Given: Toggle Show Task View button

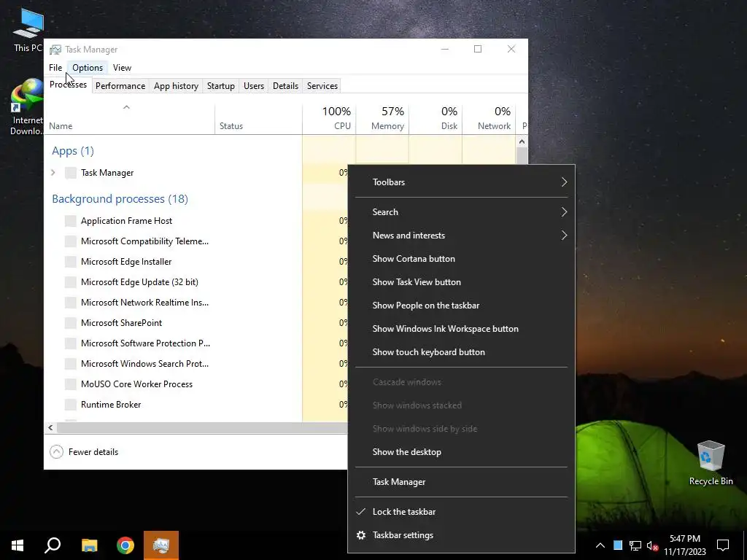Looking at the screenshot, I should point(461,282).
